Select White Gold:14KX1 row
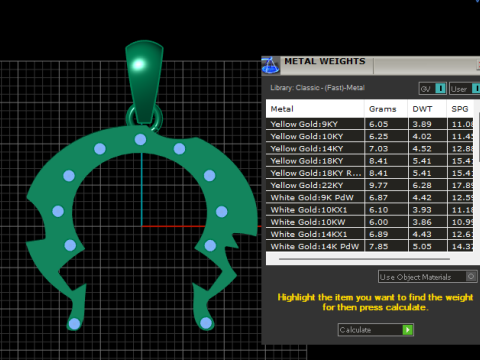The height and width of the screenshot is (360, 480). click(369, 234)
